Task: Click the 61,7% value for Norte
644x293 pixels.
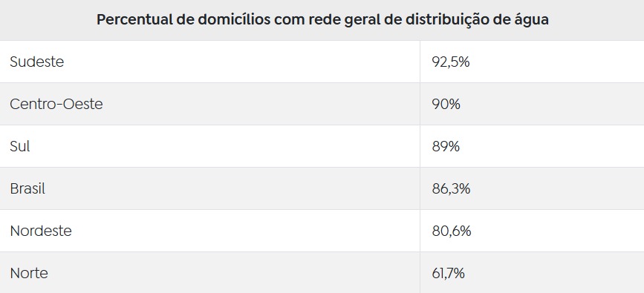Action: (x=448, y=273)
